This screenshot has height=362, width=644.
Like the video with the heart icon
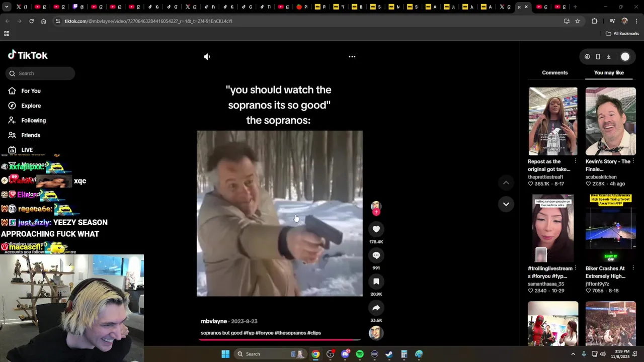point(376,229)
